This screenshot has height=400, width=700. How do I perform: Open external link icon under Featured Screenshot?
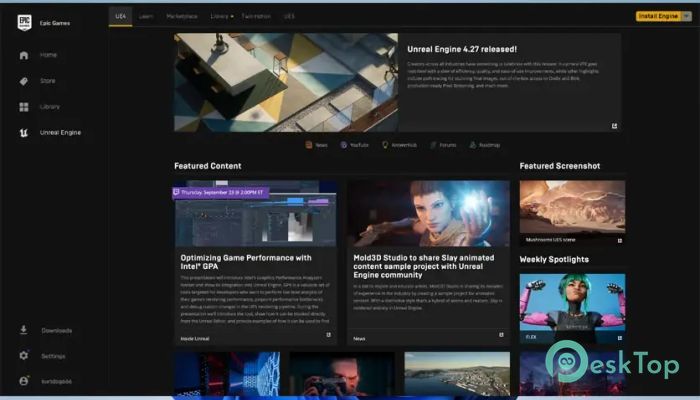tap(620, 241)
